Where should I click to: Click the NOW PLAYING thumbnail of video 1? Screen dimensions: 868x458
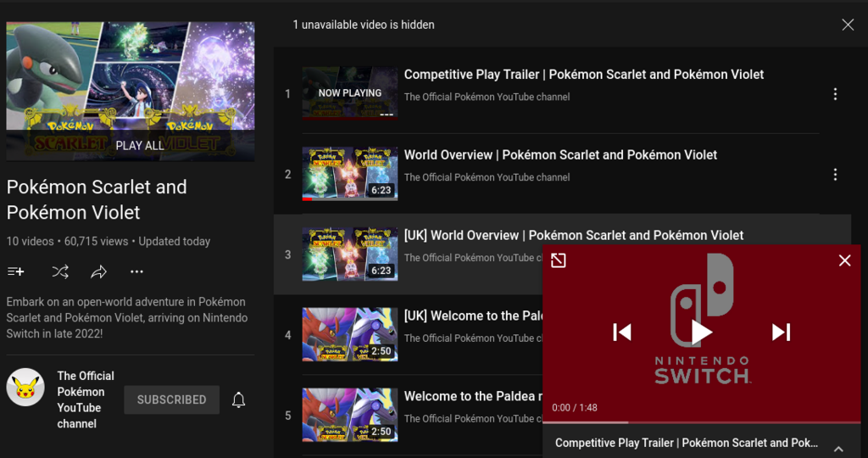tap(350, 93)
